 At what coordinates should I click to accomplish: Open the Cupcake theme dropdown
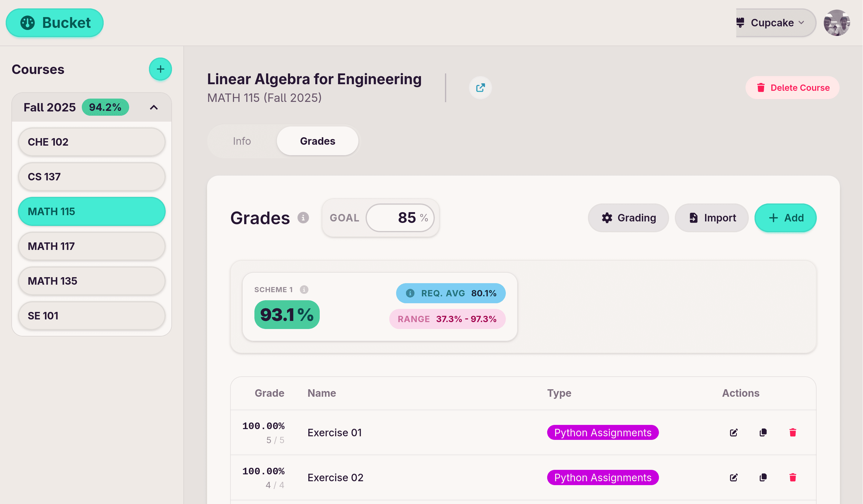click(775, 23)
